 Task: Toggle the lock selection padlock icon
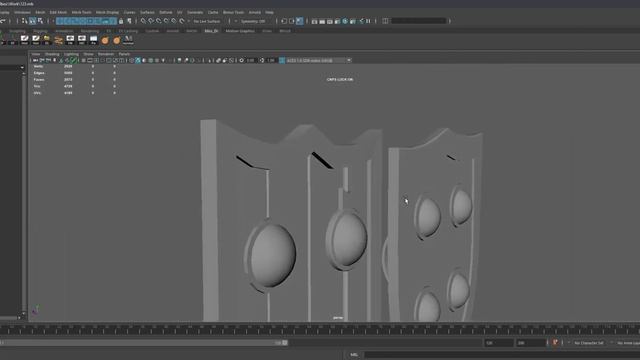(121, 21)
